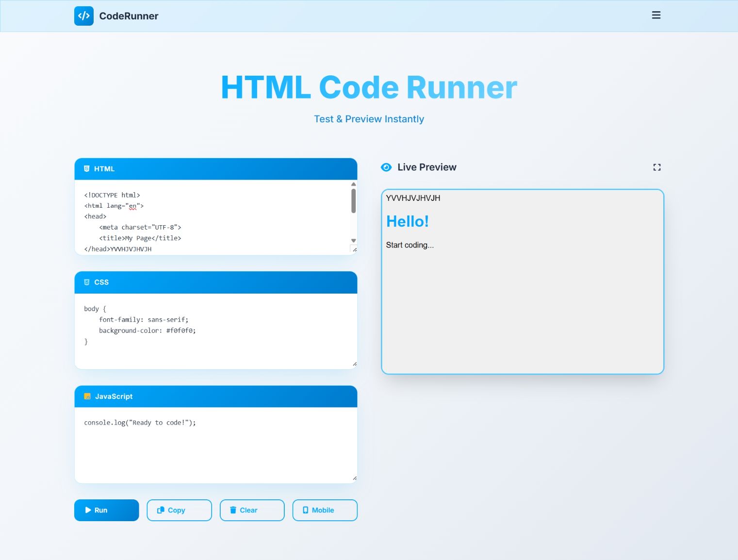Image resolution: width=738 pixels, height=560 pixels.
Task: Click the CodeRunner logo icon
Action: pos(83,16)
